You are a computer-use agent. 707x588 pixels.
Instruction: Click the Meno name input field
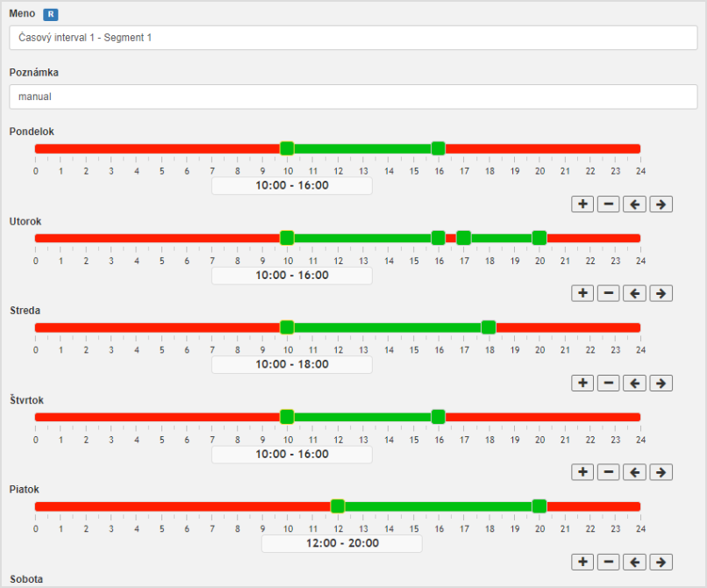click(353, 38)
